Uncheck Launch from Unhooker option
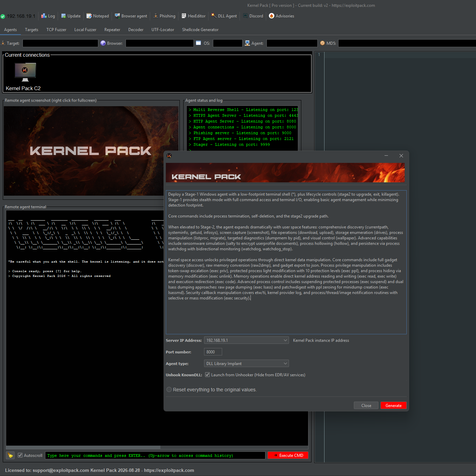 [207, 375]
